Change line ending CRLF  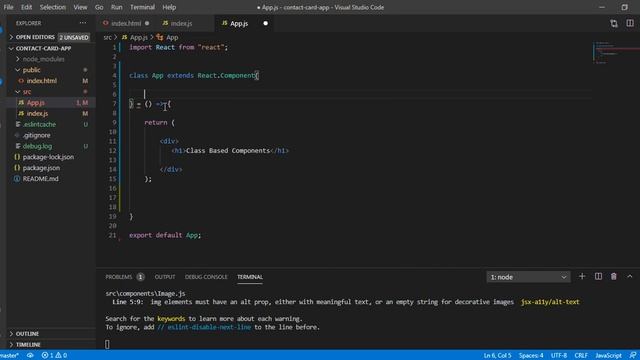click(x=581, y=356)
